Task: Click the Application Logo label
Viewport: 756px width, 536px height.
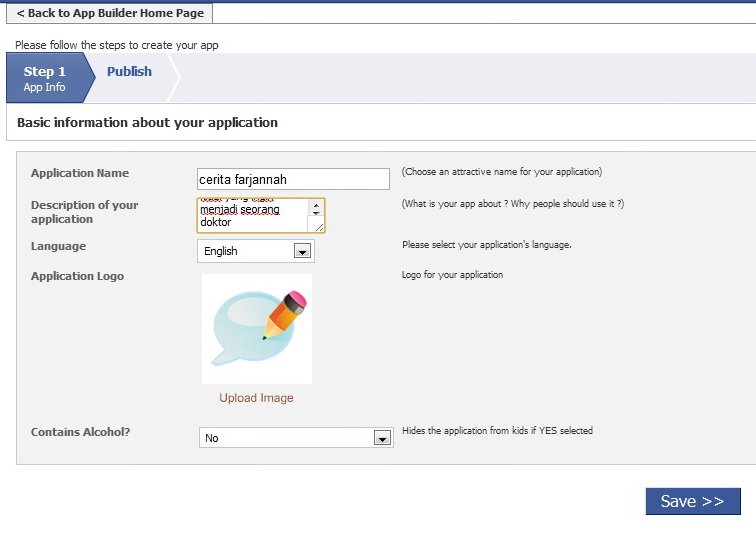Action: (x=77, y=276)
